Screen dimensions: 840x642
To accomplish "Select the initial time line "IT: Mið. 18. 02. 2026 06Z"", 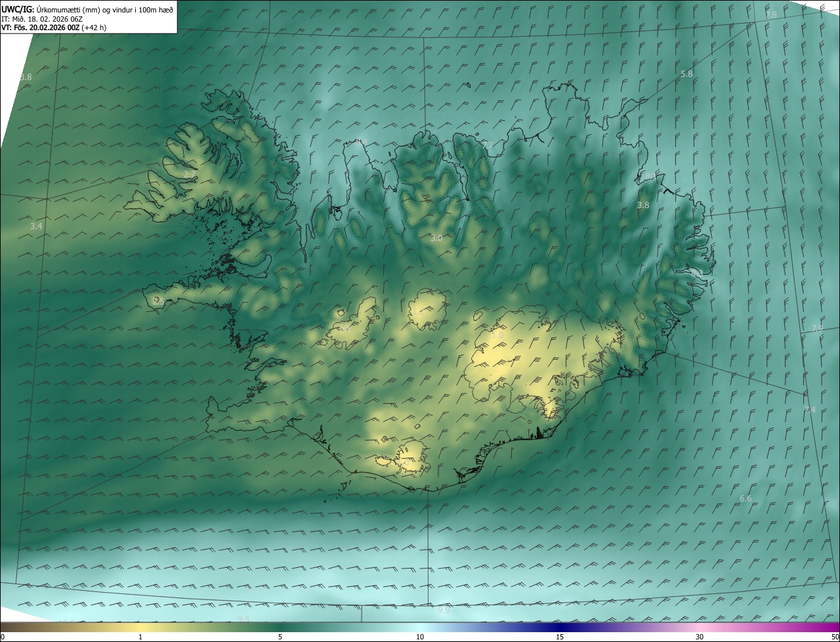I will coord(41,18).
